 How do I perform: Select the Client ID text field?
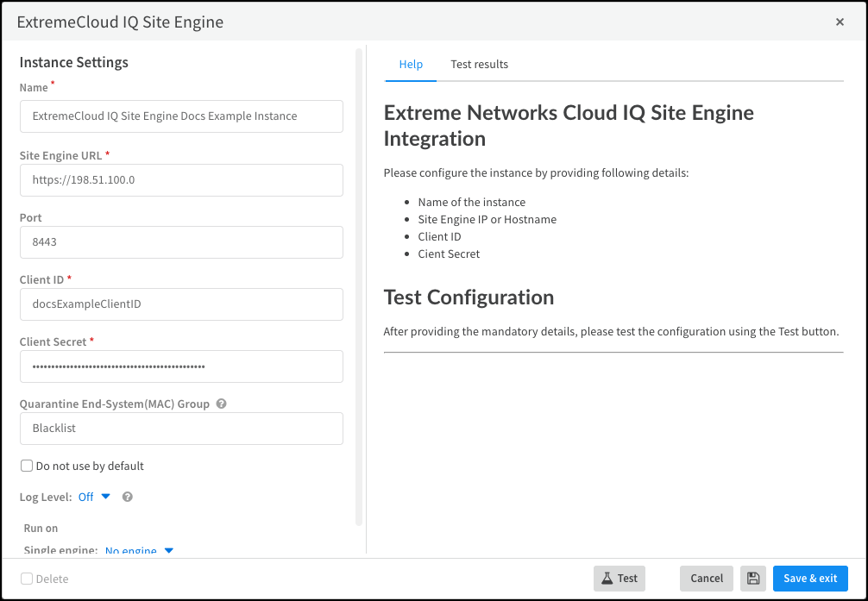tap(181, 304)
